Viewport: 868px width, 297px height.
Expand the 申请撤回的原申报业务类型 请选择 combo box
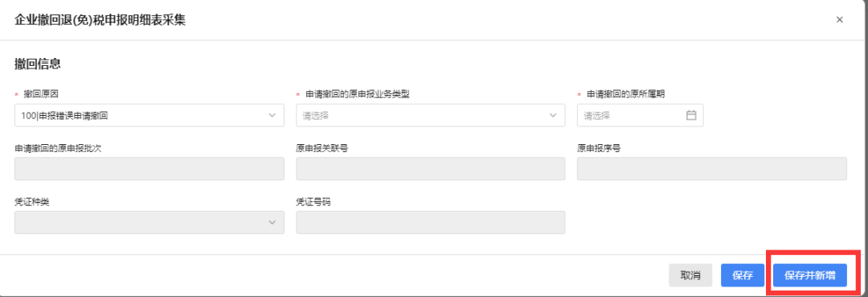pos(431,115)
